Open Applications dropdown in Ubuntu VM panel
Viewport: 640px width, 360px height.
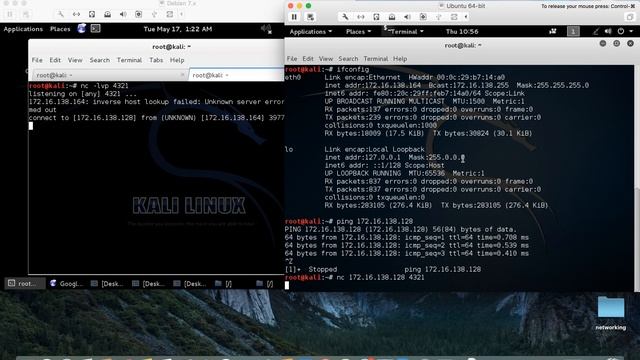pos(311,31)
